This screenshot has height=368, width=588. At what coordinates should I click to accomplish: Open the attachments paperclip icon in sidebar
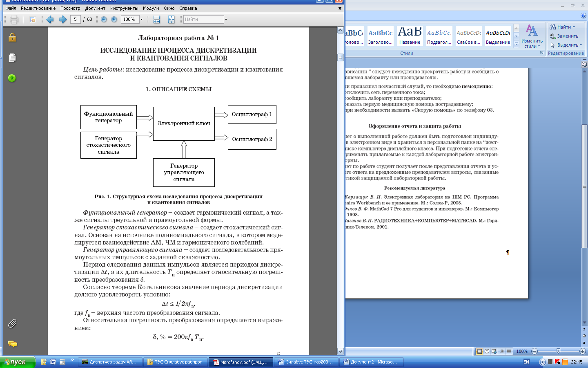click(12, 324)
